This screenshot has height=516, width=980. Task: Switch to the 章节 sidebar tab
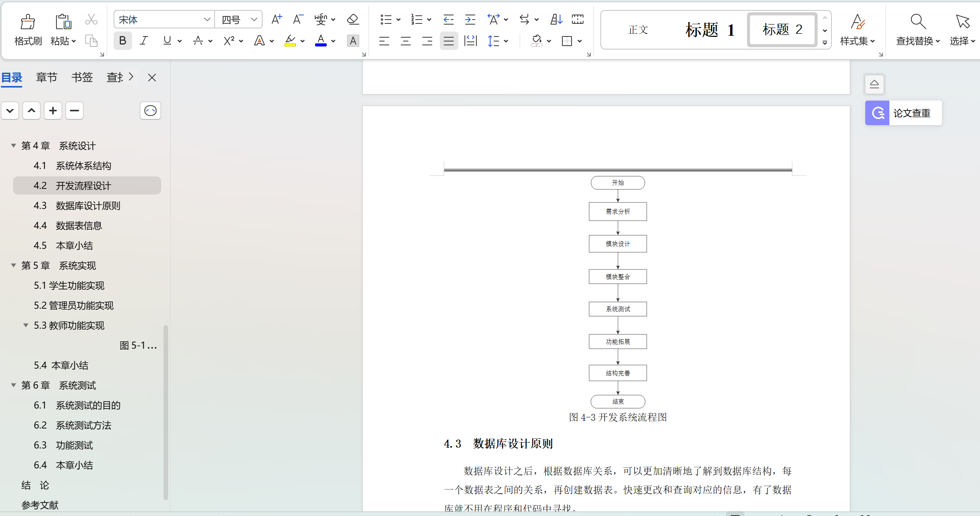pyautogui.click(x=46, y=77)
